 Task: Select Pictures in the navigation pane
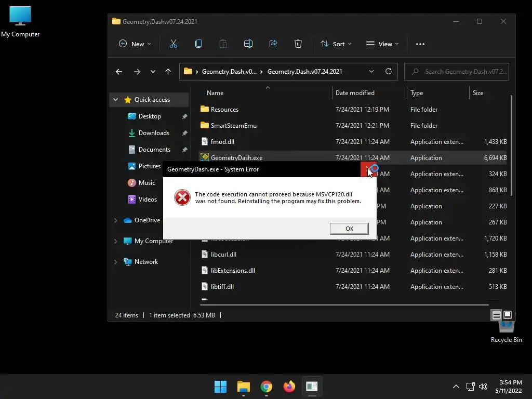149,166
